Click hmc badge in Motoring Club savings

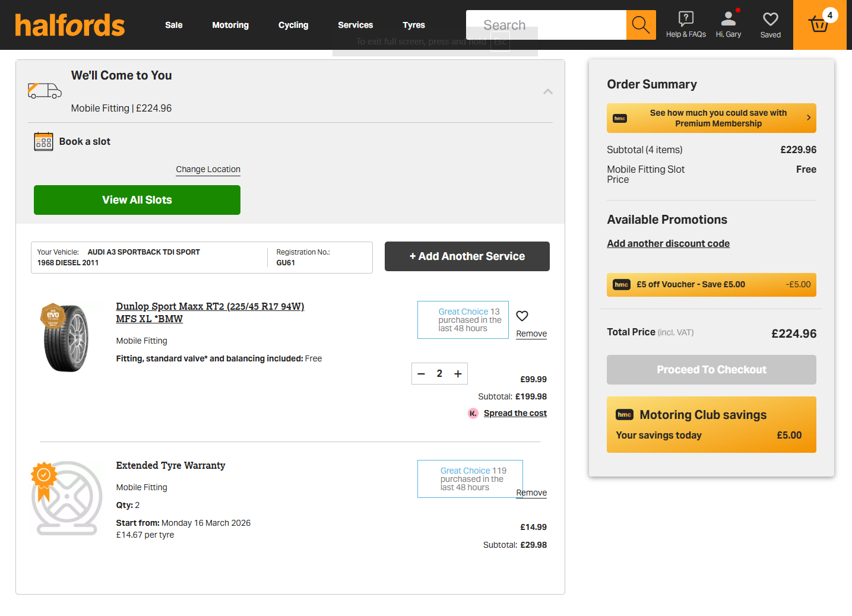click(625, 415)
